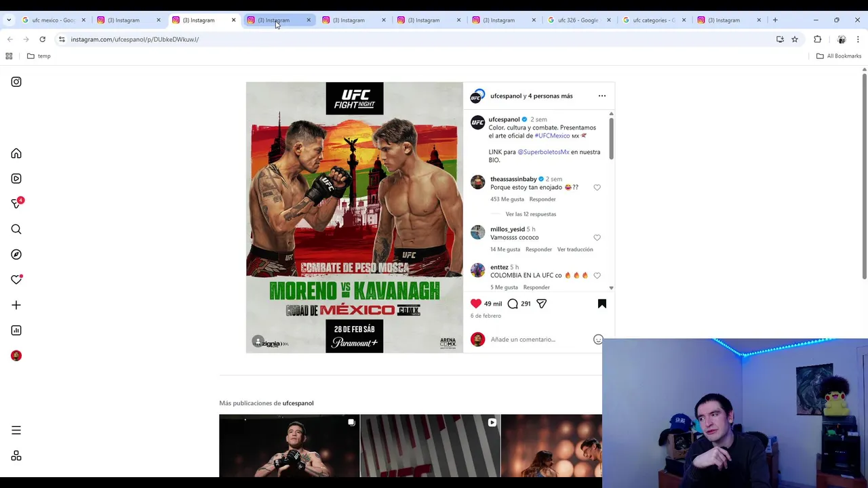
Task: Open first fighter thumbnail under 'Más publicaciones'
Action: 289,446
